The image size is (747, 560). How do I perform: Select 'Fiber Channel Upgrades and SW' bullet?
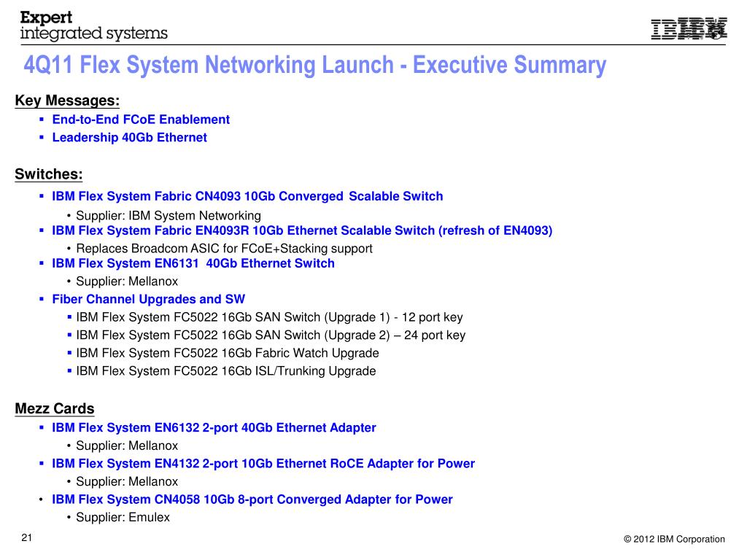tap(148, 299)
